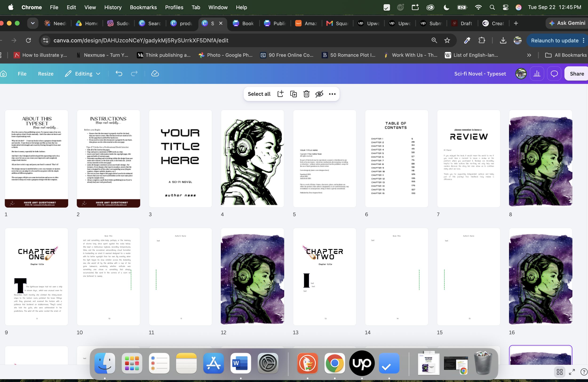This screenshot has height=382, width=588.
Task: Click the Canva home icon
Action: [4, 74]
